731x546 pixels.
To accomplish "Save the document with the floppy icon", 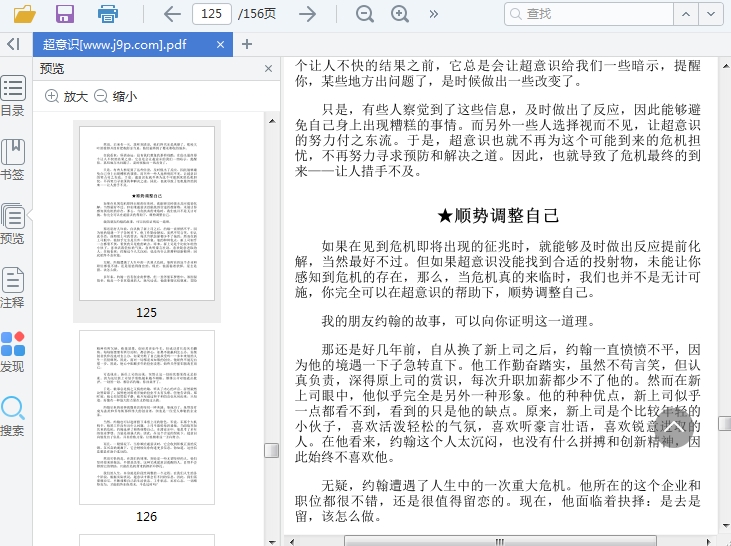I will point(65,14).
